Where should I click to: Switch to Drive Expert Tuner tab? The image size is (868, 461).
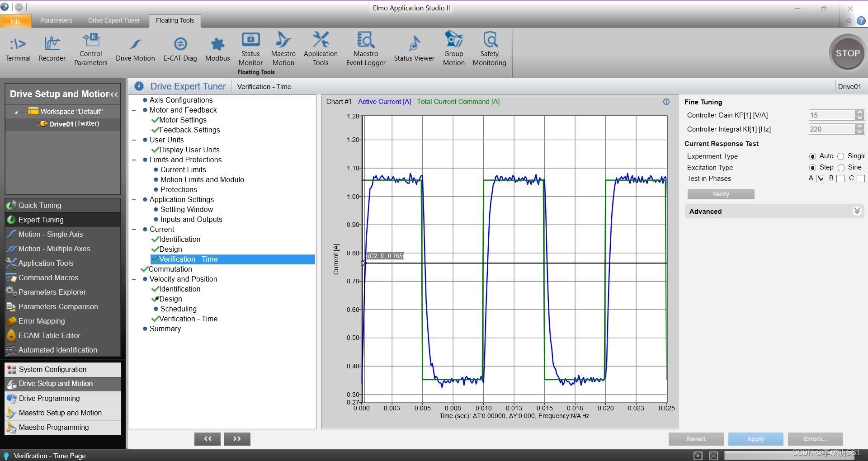click(114, 20)
